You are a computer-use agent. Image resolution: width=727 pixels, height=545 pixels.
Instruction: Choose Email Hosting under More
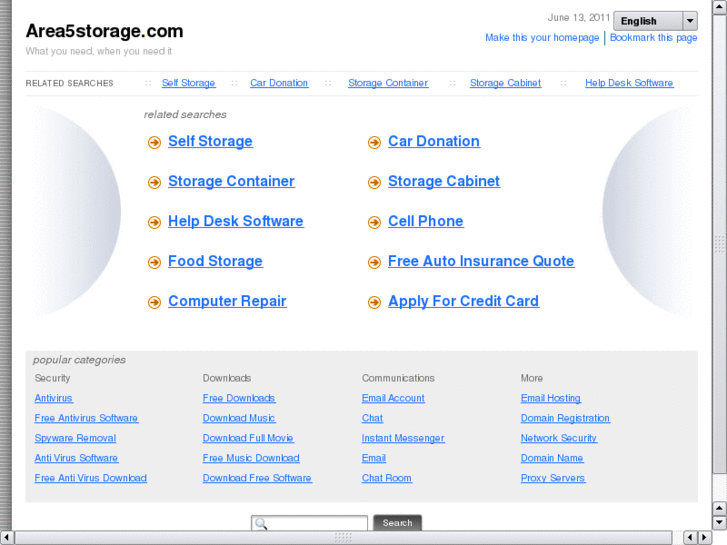[x=551, y=398]
